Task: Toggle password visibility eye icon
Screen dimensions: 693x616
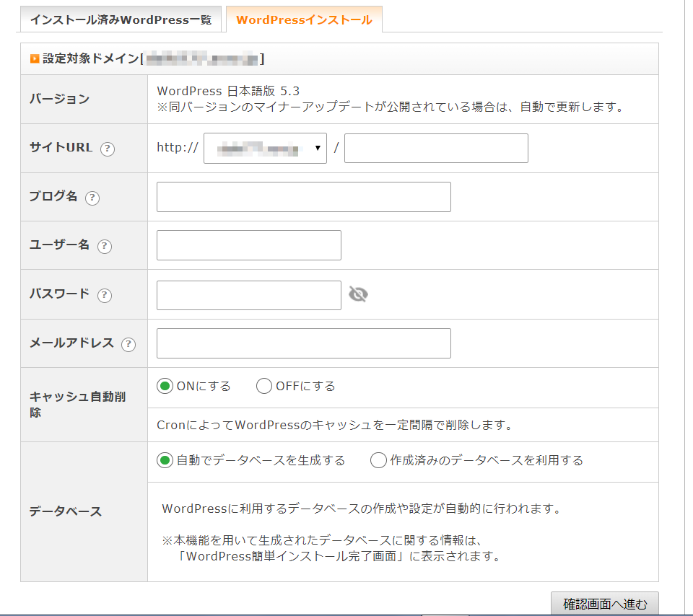Action: coord(358,294)
